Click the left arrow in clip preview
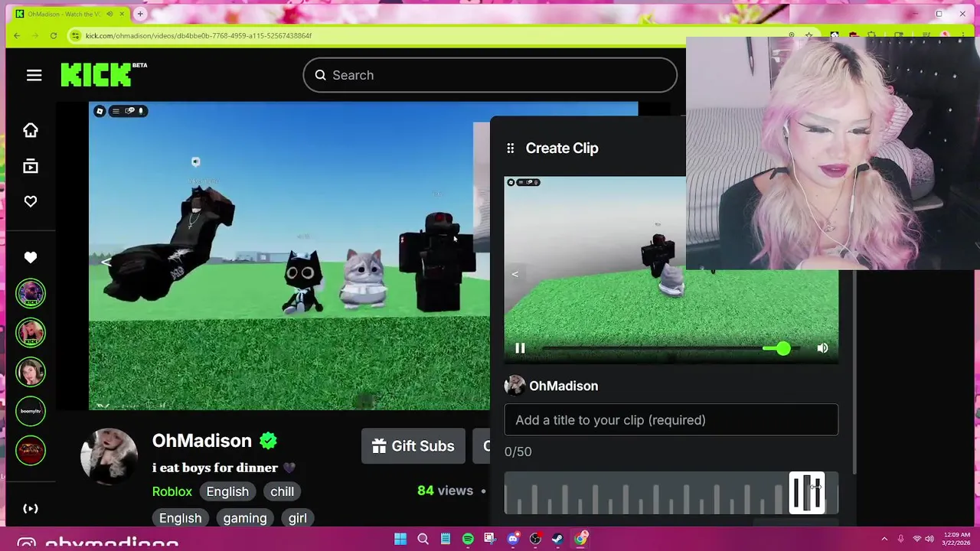Viewport: 980px width, 551px height. coord(514,274)
